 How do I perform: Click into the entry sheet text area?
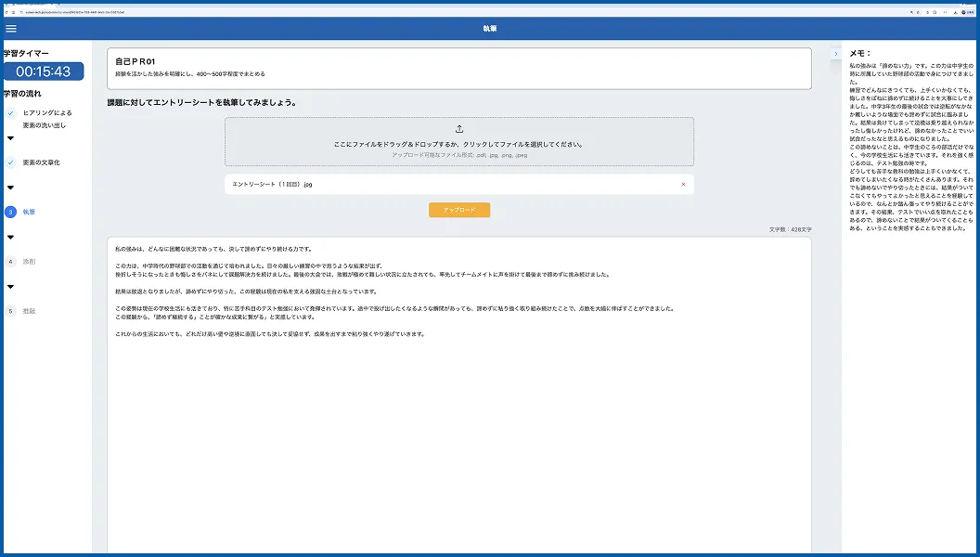(459, 395)
